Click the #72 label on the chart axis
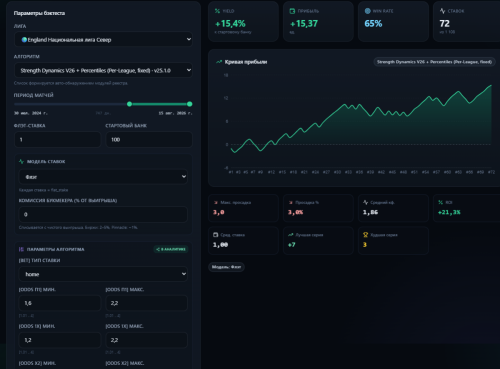This screenshot has height=369, width=500. click(x=491, y=172)
